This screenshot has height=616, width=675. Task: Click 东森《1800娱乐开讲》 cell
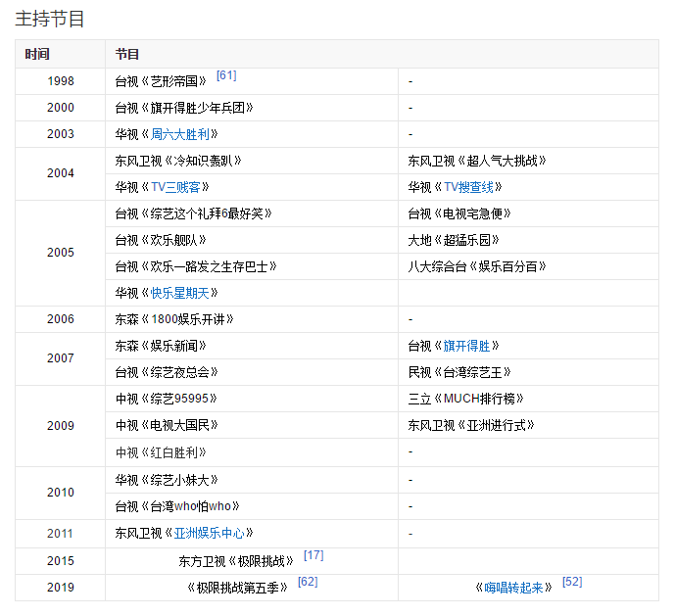[x=252, y=319]
